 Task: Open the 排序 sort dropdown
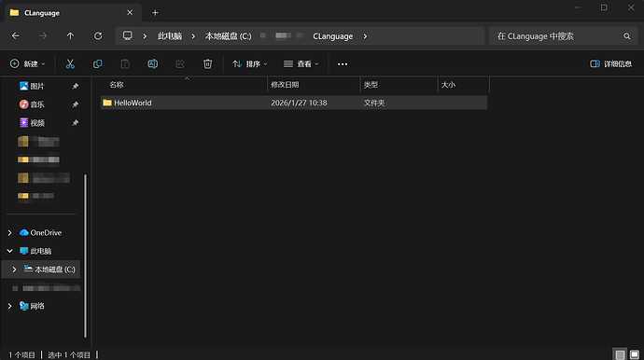(x=250, y=64)
